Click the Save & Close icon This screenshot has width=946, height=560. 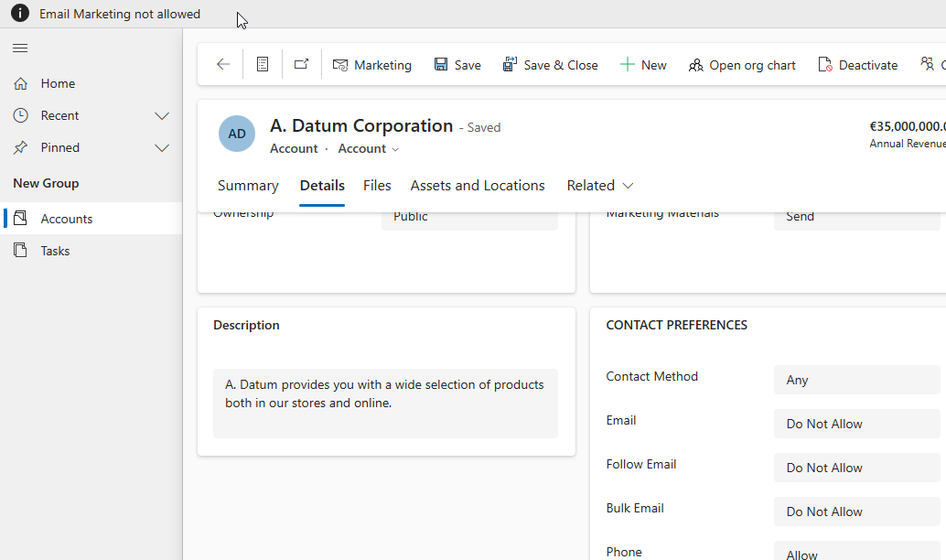click(x=510, y=64)
